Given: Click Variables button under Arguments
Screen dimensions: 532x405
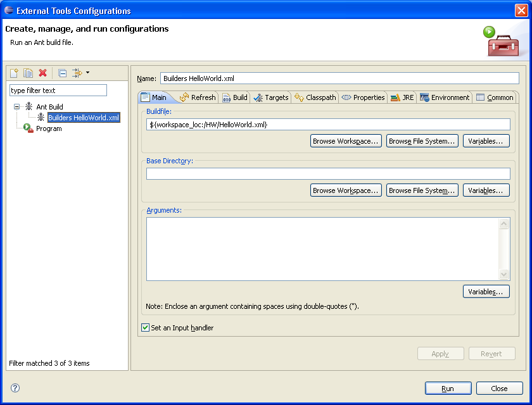Looking at the screenshot, I should (x=486, y=292).
